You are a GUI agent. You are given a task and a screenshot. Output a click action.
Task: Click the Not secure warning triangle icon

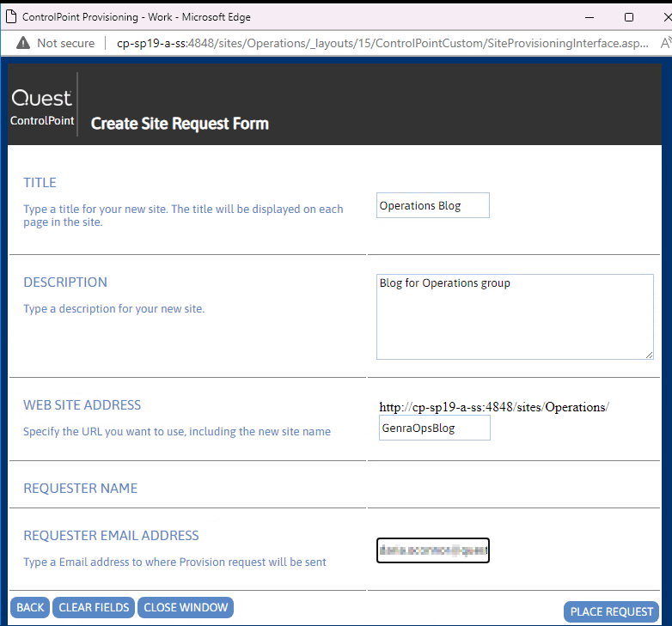click(22, 43)
